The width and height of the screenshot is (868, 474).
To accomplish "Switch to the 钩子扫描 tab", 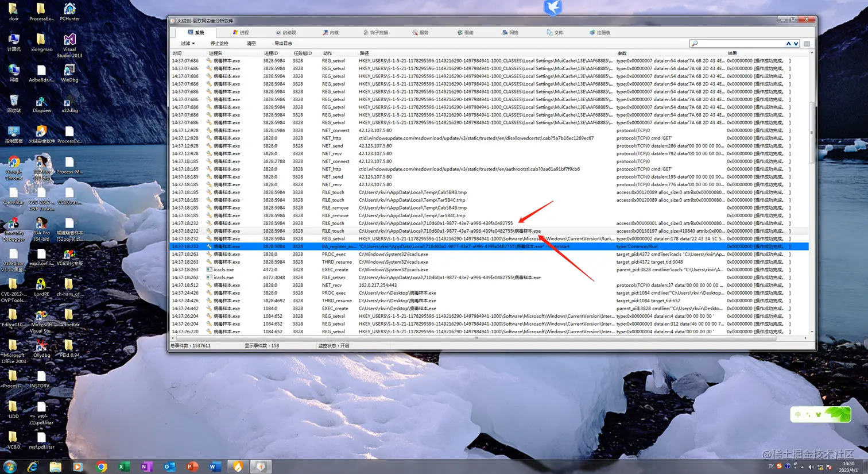I will [376, 33].
